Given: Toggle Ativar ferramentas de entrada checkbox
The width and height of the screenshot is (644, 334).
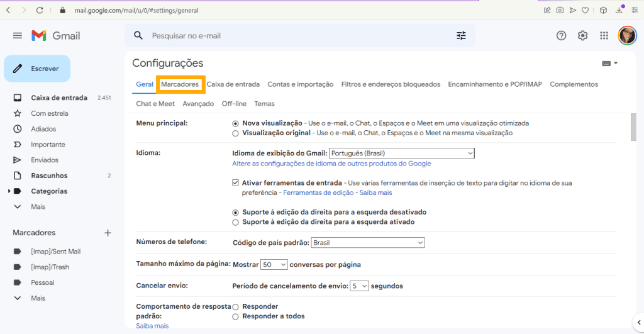Looking at the screenshot, I should pos(235,183).
